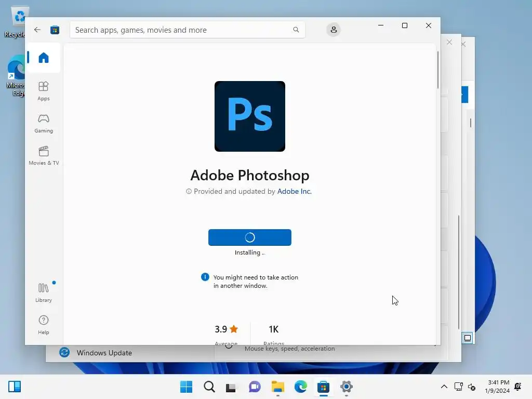
Task: Show hidden system tray icons
Action: [x=444, y=387]
